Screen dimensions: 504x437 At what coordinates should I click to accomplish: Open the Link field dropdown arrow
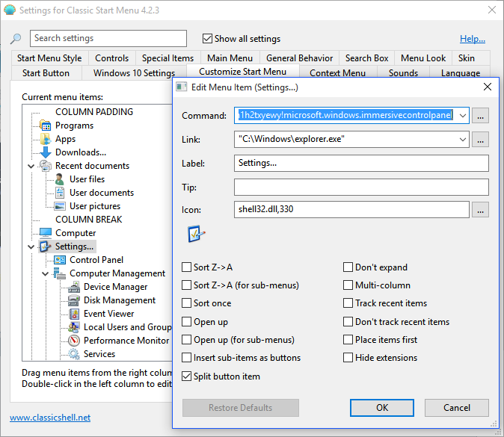point(463,140)
